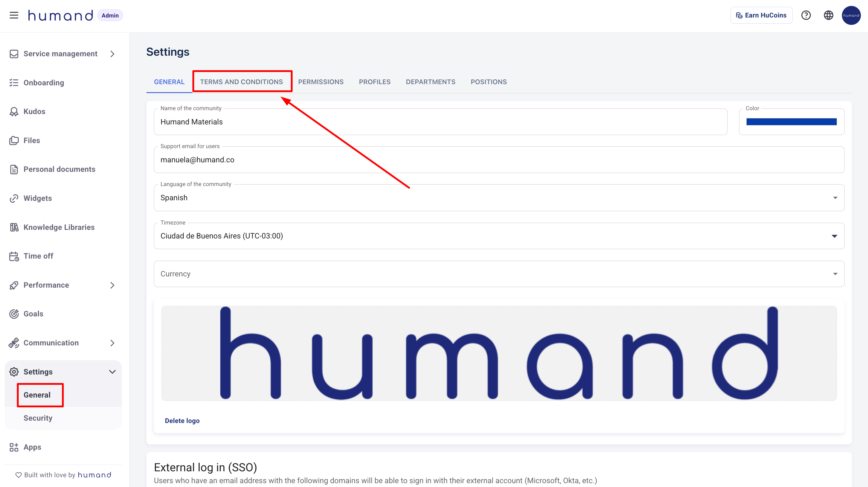
Task: Open Kudos from the sidebar
Action: point(34,111)
